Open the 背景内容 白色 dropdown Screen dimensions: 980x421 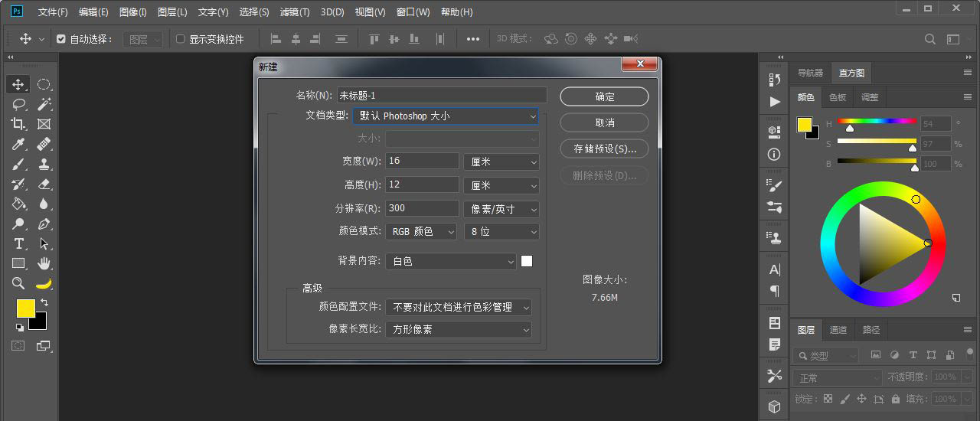451,261
